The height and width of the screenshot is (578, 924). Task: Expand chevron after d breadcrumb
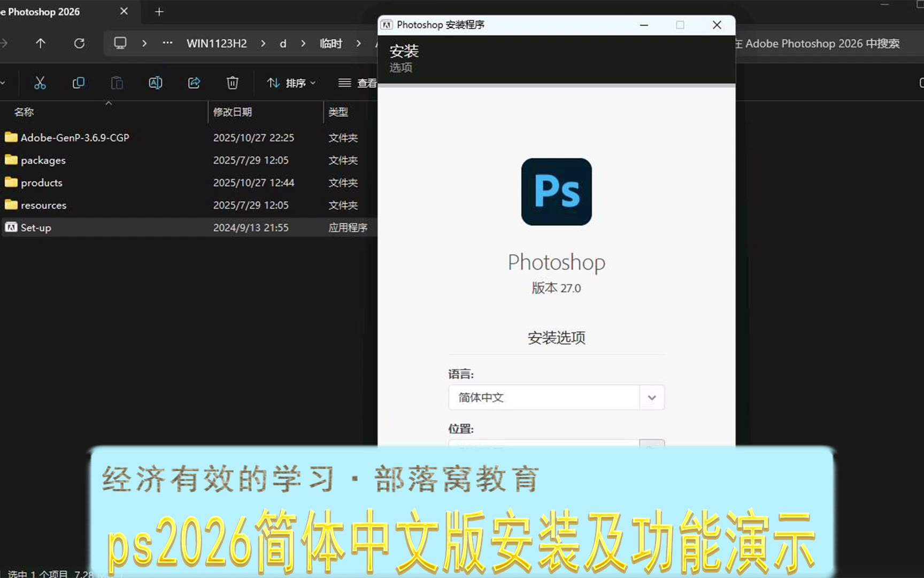(303, 43)
